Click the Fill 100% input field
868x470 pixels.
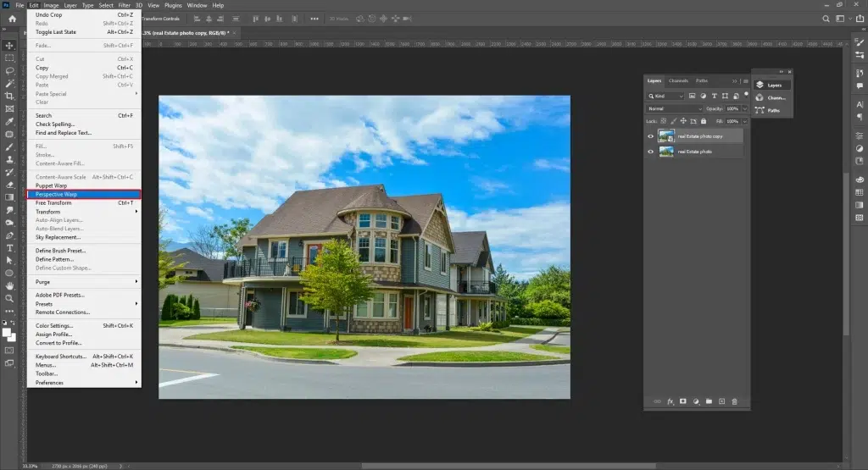733,121
